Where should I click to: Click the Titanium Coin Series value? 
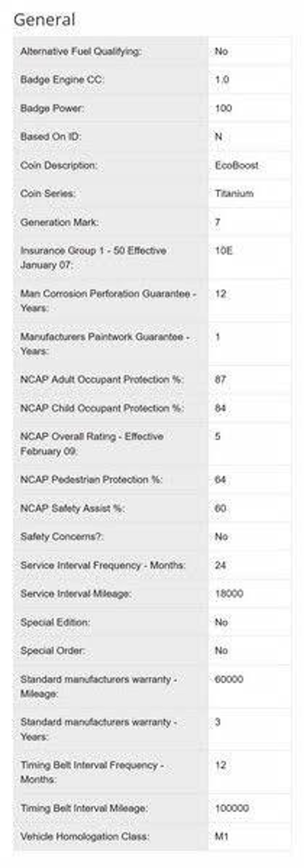[x=234, y=193]
